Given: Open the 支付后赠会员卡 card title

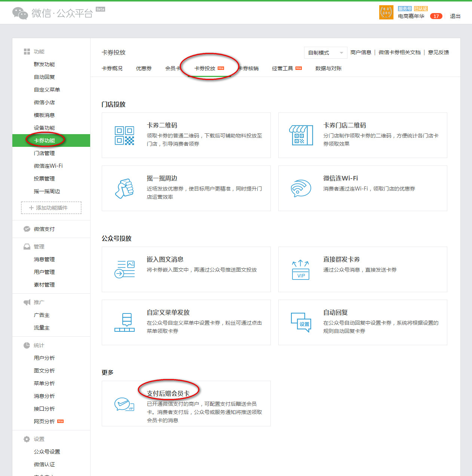Looking at the screenshot, I should point(168,394).
